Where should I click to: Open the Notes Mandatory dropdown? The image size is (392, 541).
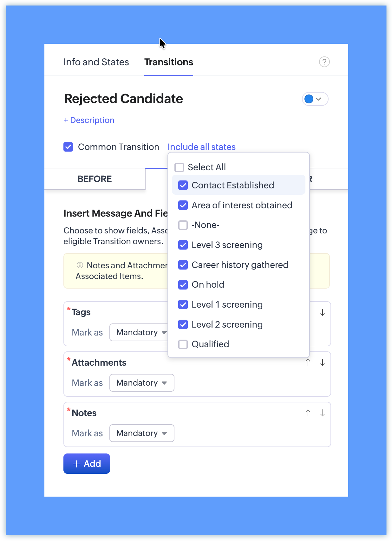coord(142,433)
